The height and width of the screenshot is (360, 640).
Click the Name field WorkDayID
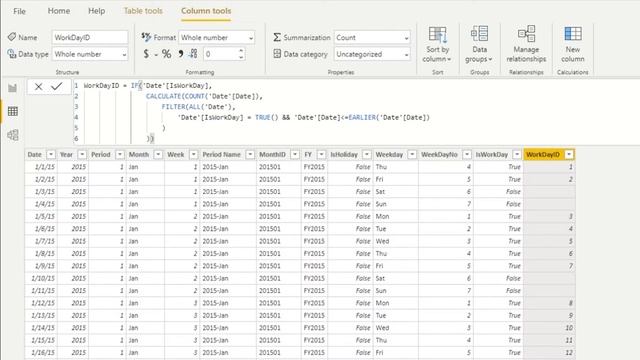click(90, 38)
